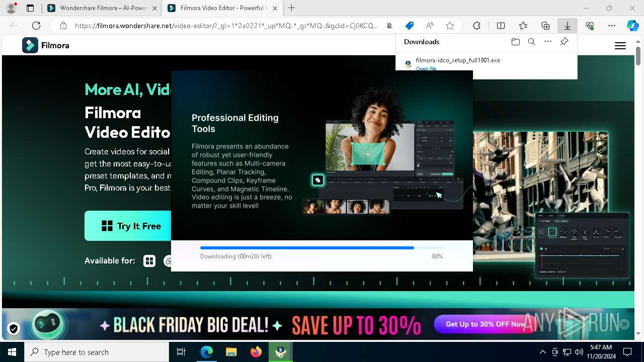This screenshot has width=644, height=362.
Task: Open the hamburger menu on Filmora page
Action: tap(620, 46)
